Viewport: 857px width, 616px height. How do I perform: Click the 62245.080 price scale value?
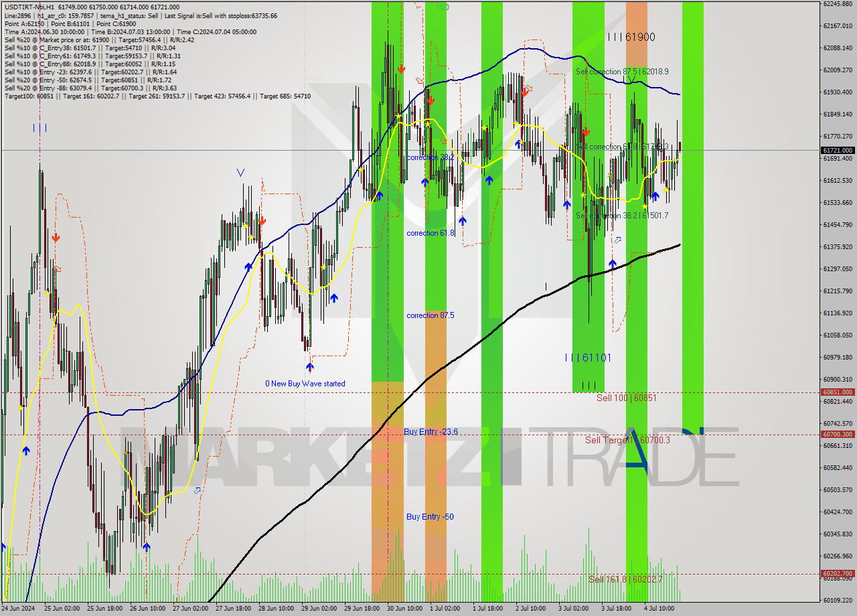[837, 3]
